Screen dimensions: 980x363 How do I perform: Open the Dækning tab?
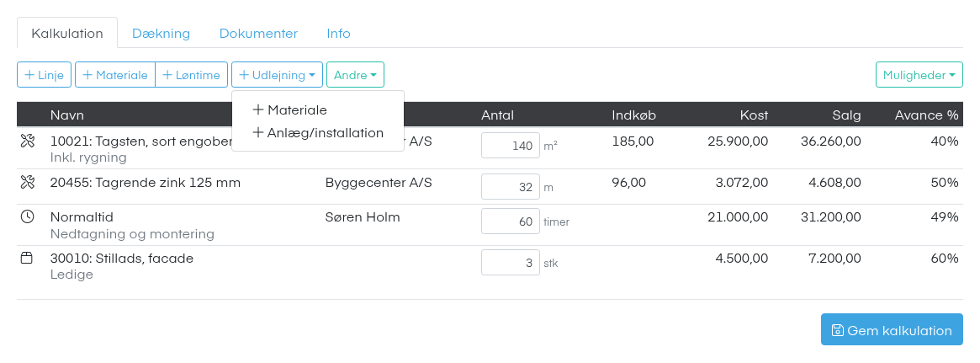point(161,33)
